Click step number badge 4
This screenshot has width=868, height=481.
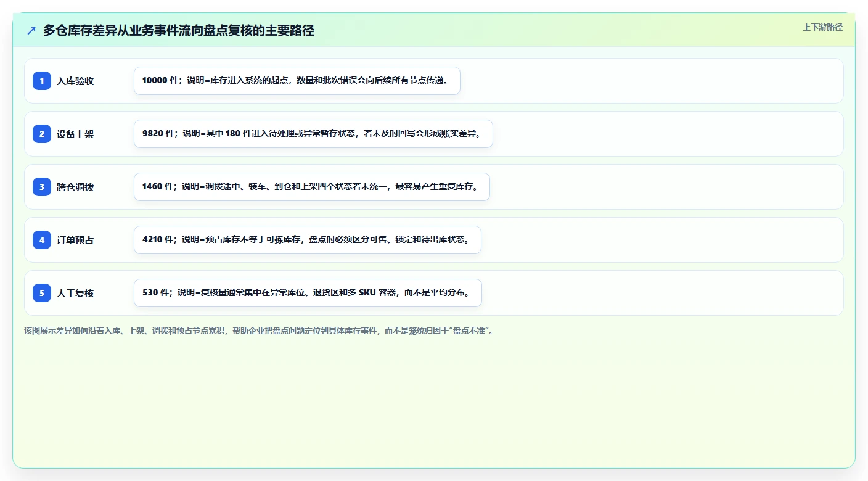pyautogui.click(x=42, y=240)
